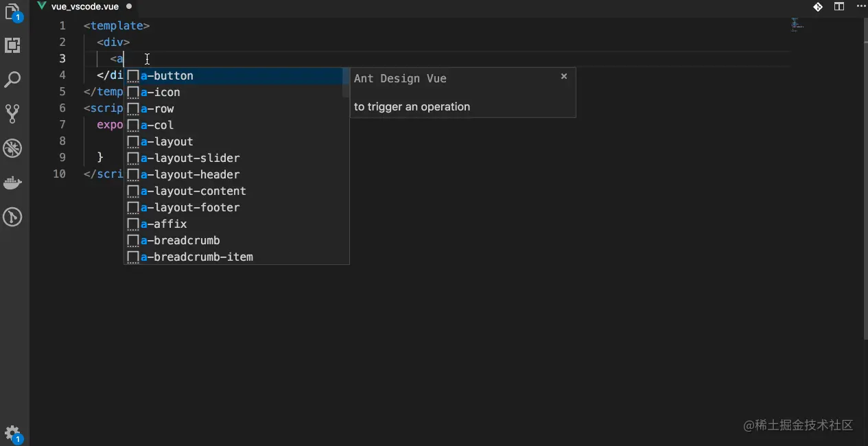868x446 pixels.
Task: Open the Source Control view
Action: pos(13,113)
